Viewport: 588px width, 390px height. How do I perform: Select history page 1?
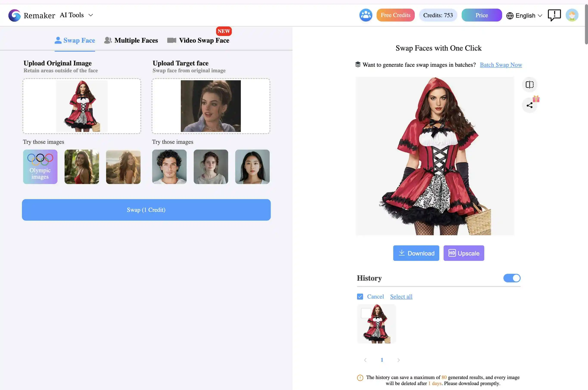382,360
